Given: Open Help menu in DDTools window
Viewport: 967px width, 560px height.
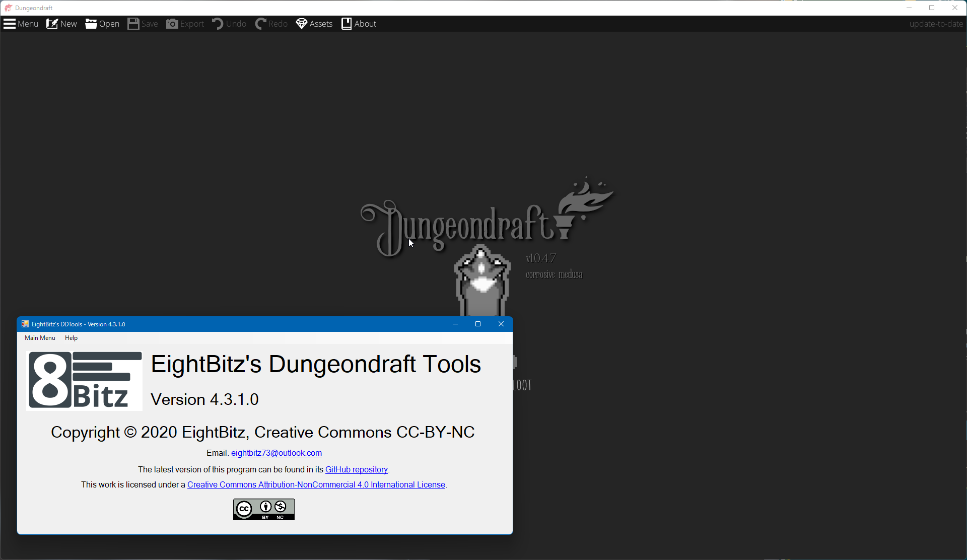Looking at the screenshot, I should pyautogui.click(x=71, y=338).
